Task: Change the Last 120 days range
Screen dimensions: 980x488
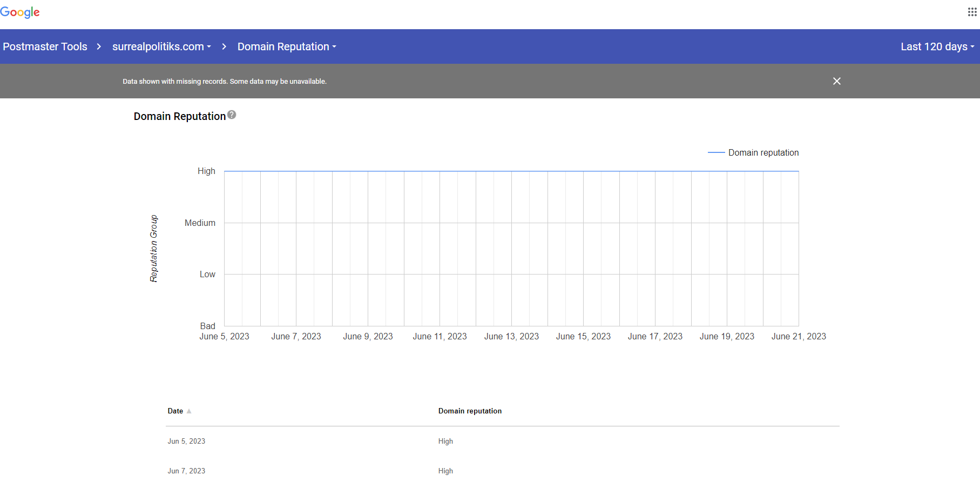Action: (937, 46)
